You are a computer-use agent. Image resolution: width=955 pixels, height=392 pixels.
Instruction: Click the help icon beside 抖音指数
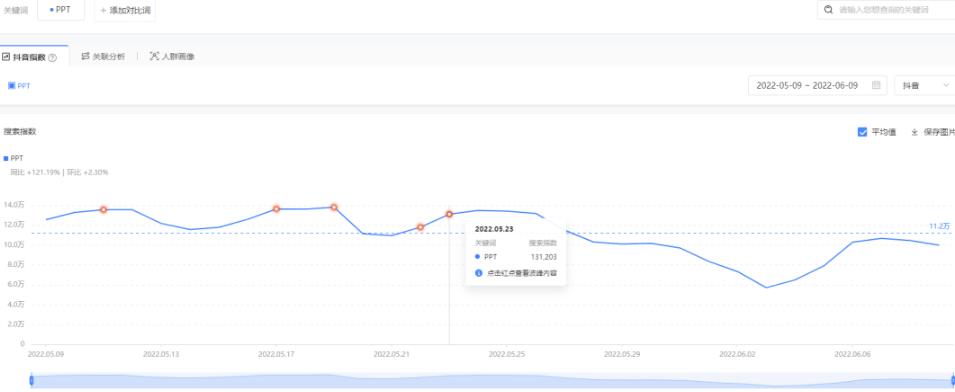click(x=52, y=58)
